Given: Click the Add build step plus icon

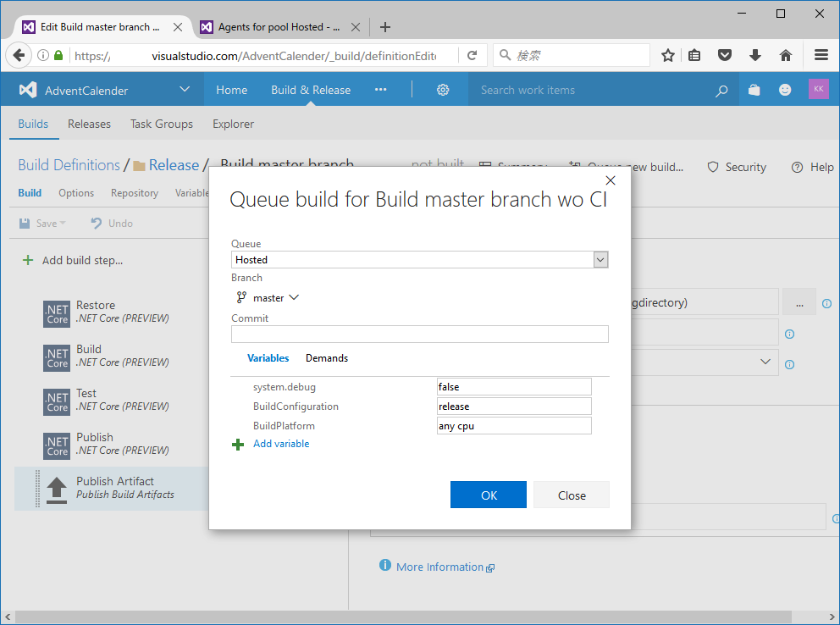Looking at the screenshot, I should tap(27, 260).
